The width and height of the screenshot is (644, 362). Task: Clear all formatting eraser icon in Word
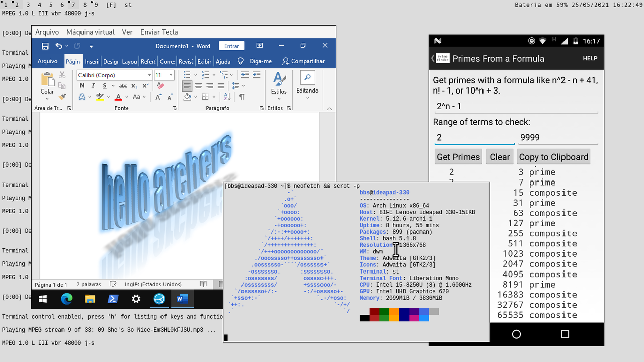coord(160,86)
